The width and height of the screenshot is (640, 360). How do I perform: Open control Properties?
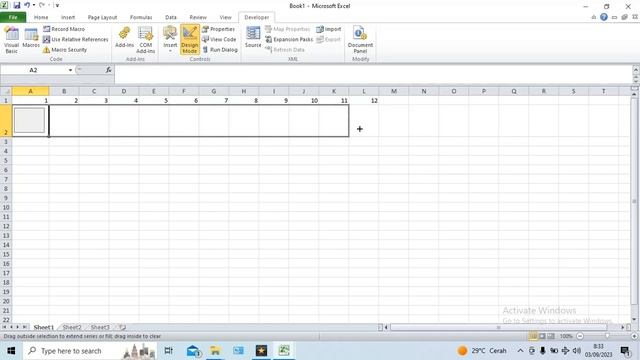click(219, 29)
